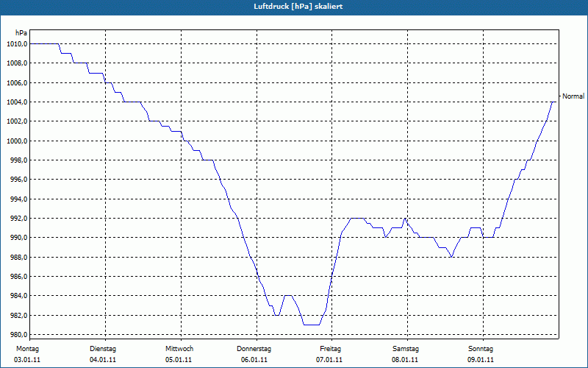
Task: Click the date 03.01.11
Action: pos(27,360)
